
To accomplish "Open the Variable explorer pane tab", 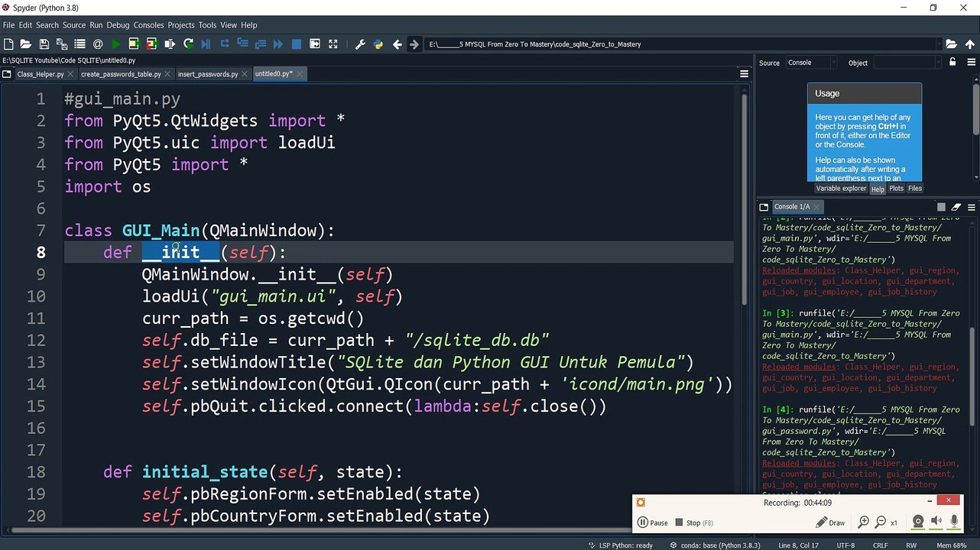I will pos(841,189).
